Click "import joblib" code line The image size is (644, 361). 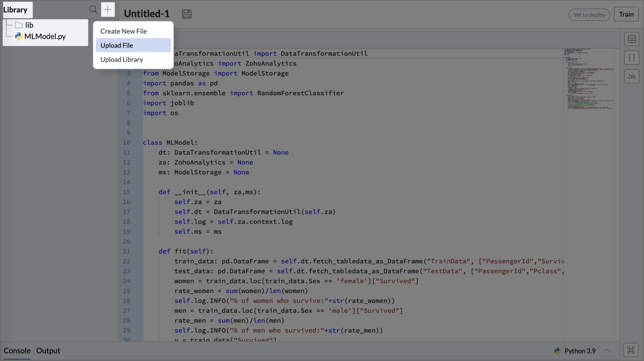[x=168, y=103]
